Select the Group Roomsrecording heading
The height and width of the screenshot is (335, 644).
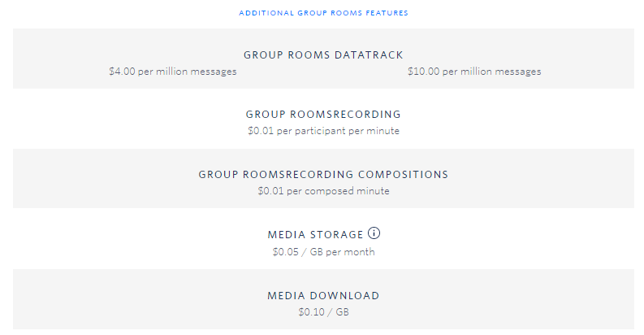tap(324, 115)
